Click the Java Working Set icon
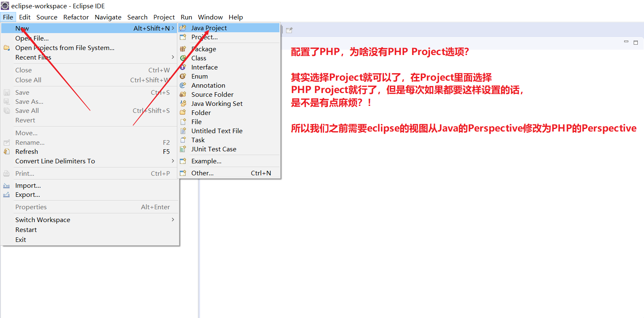 coord(183,103)
